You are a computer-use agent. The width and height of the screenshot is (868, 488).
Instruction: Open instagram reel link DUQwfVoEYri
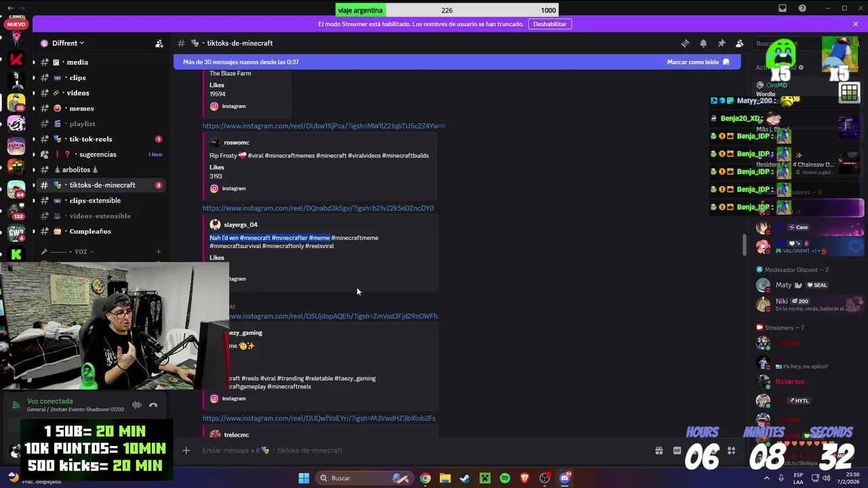319,419
